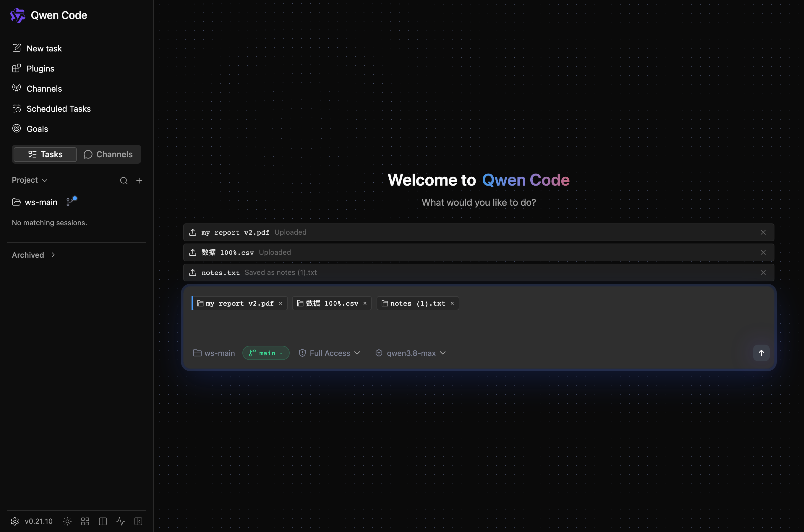The image size is (804, 532).
Task: Click the Qwen Code logo icon
Action: click(18, 15)
